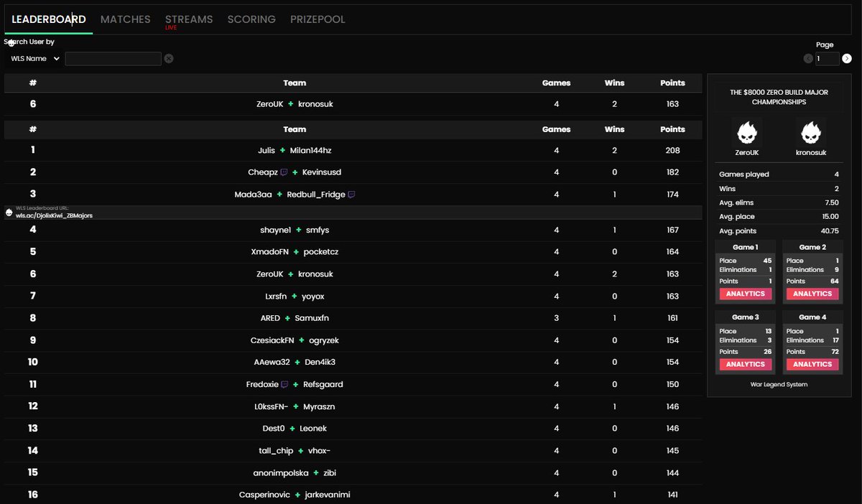Select team CzesiackFN + ogryzek

click(x=353, y=340)
